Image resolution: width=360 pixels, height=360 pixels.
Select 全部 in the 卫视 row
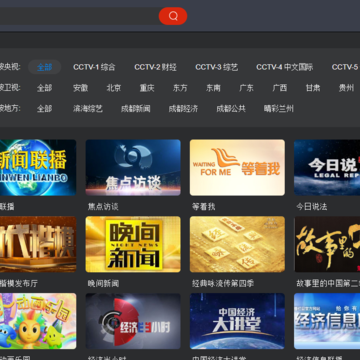44,88
